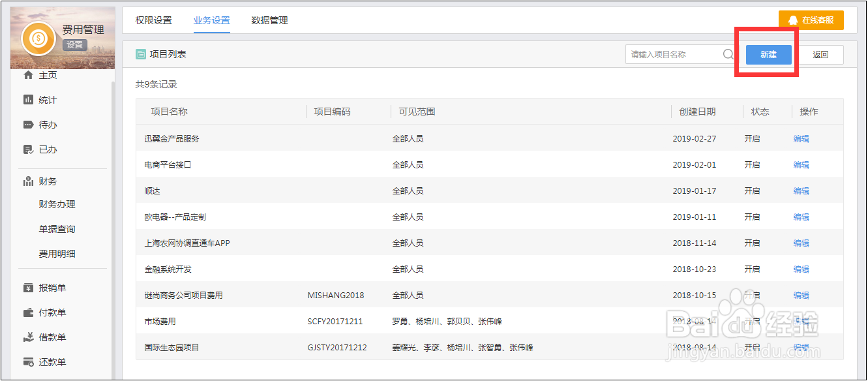Click the 费用管理 coin logo icon

(x=38, y=38)
